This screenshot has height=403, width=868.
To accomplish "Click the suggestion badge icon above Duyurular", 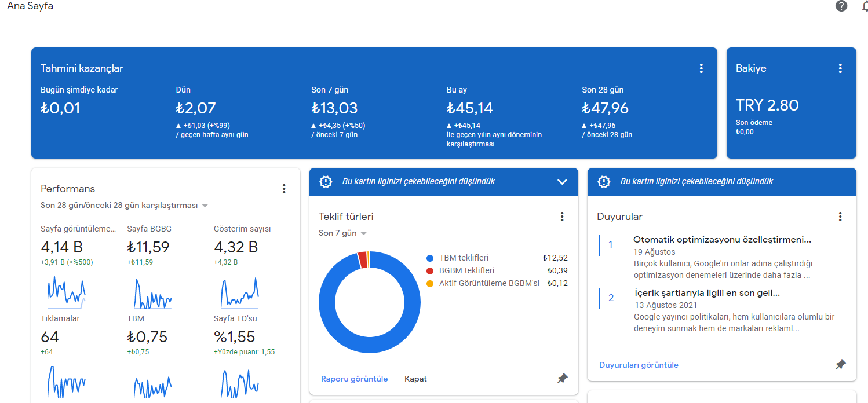I will click(x=604, y=182).
